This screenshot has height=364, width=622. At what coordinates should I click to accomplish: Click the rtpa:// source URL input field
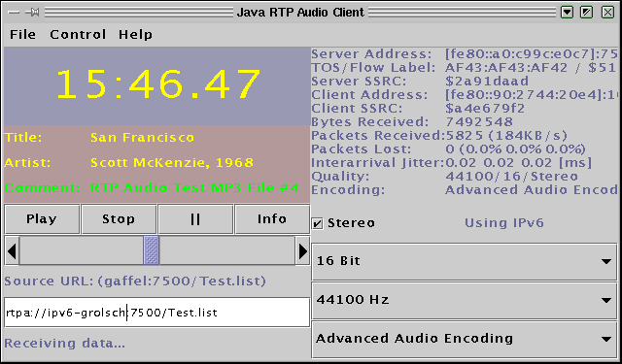[156, 313]
